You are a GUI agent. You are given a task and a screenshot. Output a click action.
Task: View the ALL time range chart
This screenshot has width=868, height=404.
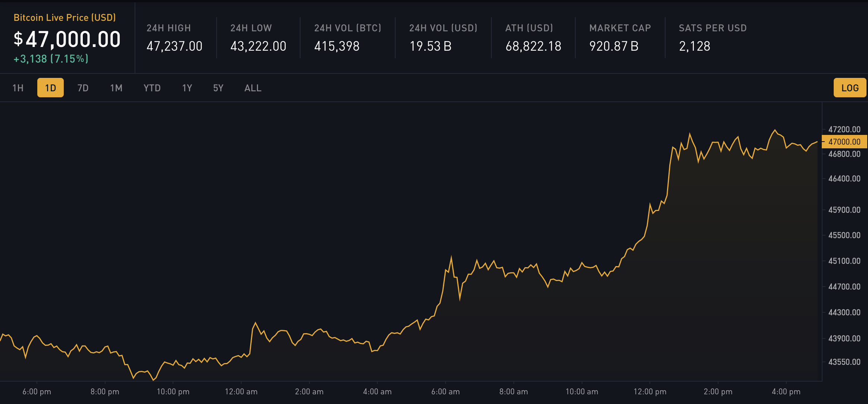click(x=253, y=88)
